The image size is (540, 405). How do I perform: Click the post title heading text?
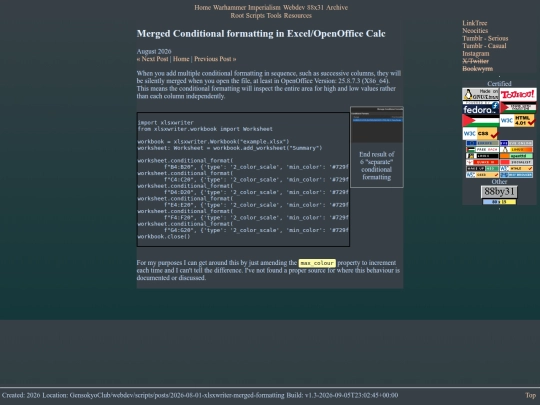pyautogui.click(x=261, y=33)
